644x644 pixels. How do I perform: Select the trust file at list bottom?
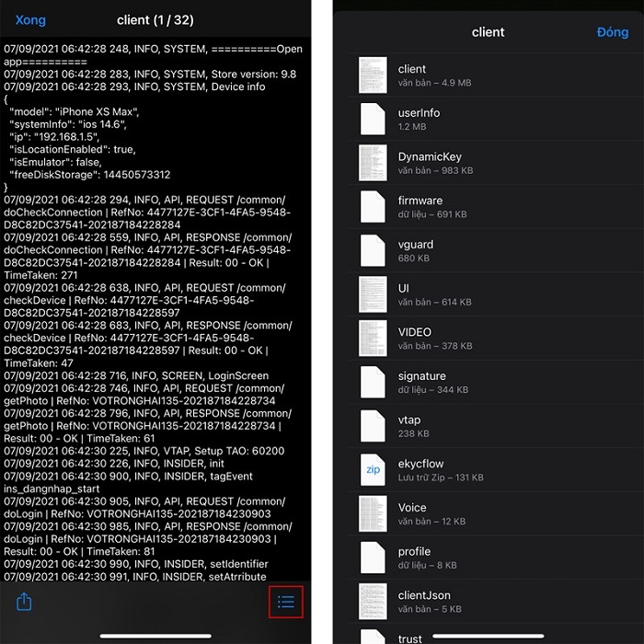410,637
